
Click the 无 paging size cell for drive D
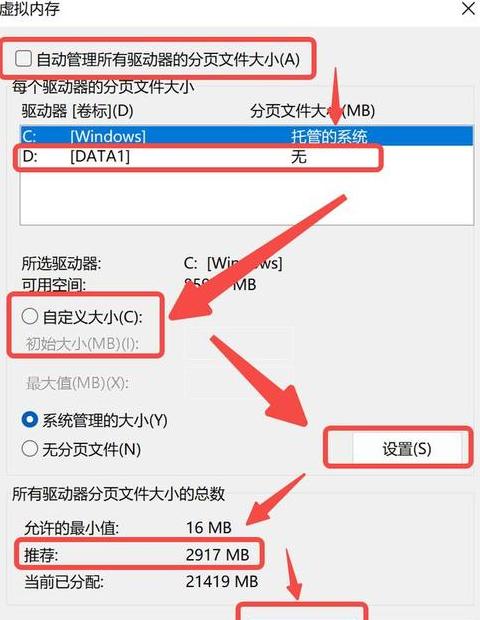pos(299,157)
